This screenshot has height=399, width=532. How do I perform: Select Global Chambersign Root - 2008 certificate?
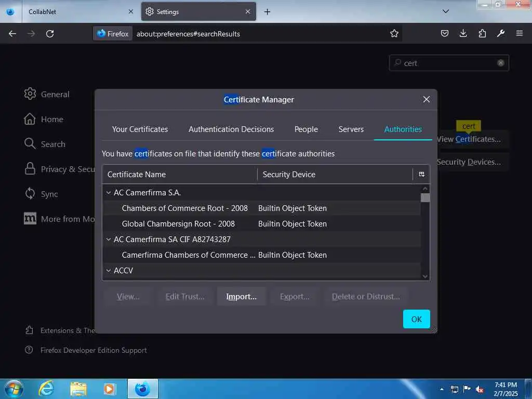pyautogui.click(x=262, y=223)
